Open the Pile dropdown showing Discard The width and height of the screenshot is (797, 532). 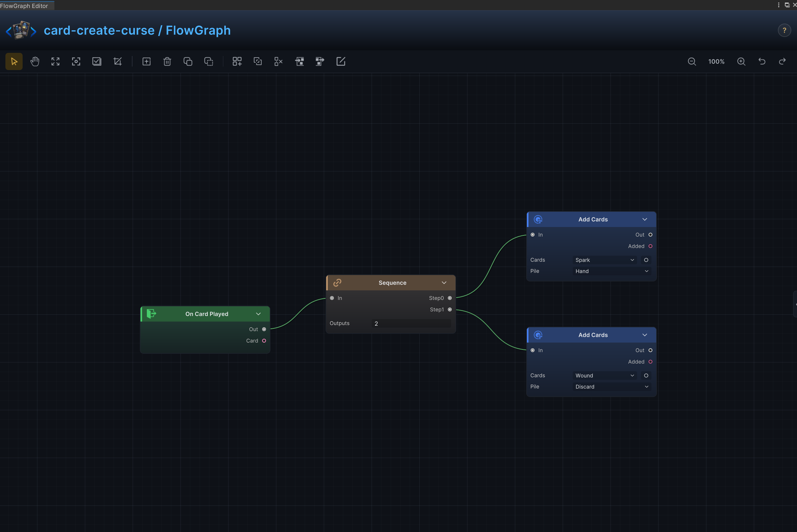[612, 387]
